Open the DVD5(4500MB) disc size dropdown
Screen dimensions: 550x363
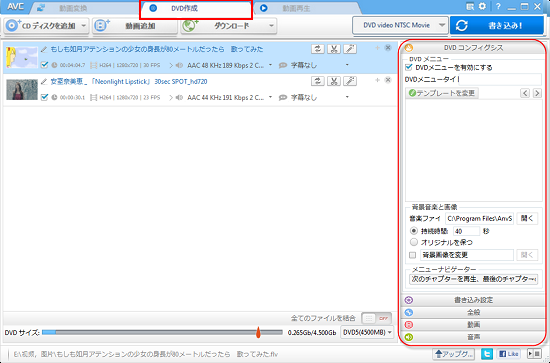point(367,332)
